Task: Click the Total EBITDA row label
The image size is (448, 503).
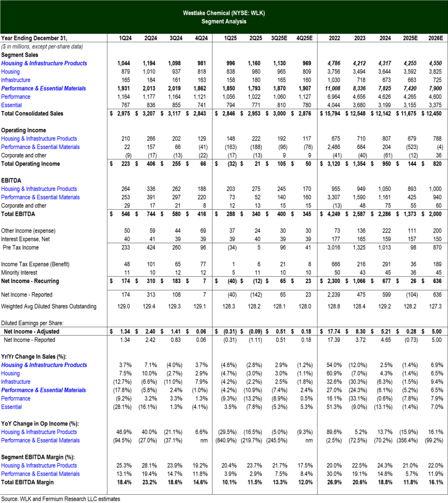Action: point(18,214)
